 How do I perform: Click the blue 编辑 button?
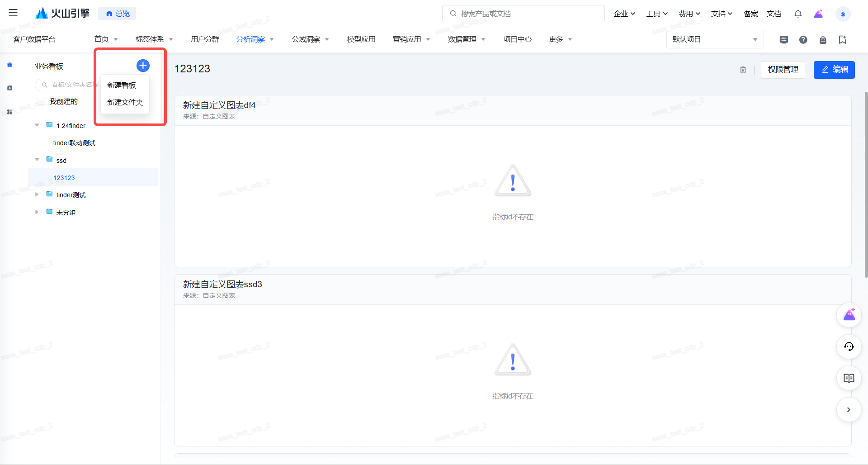click(x=834, y=70)
